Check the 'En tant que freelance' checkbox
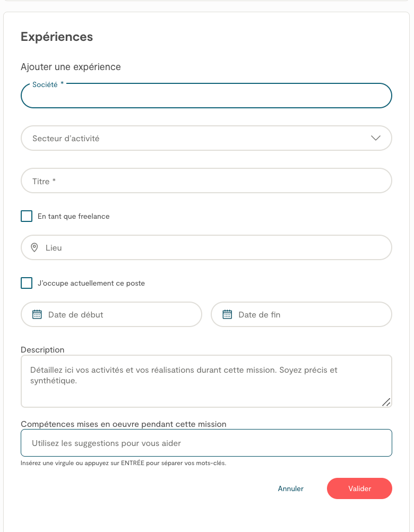 click(27, 216)
